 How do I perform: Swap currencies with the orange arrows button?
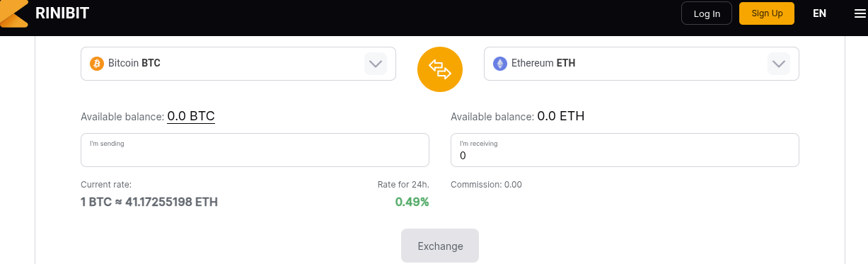click(x=440, y=69)
